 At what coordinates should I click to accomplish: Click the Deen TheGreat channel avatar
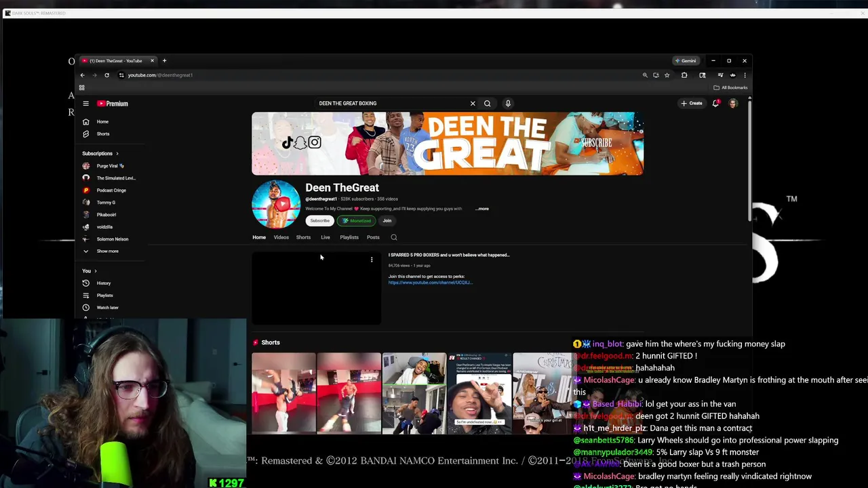tap(276, 204)
